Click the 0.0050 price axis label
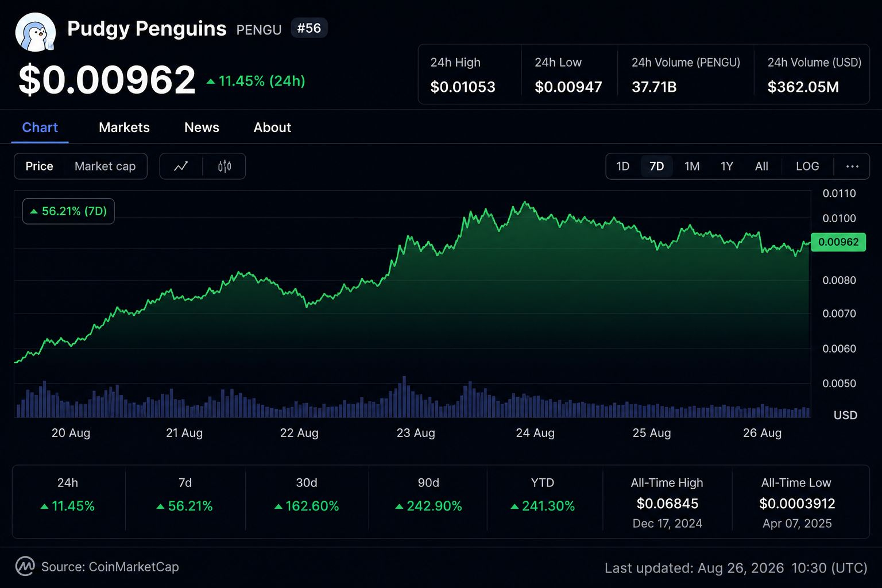 pos(839,384)
